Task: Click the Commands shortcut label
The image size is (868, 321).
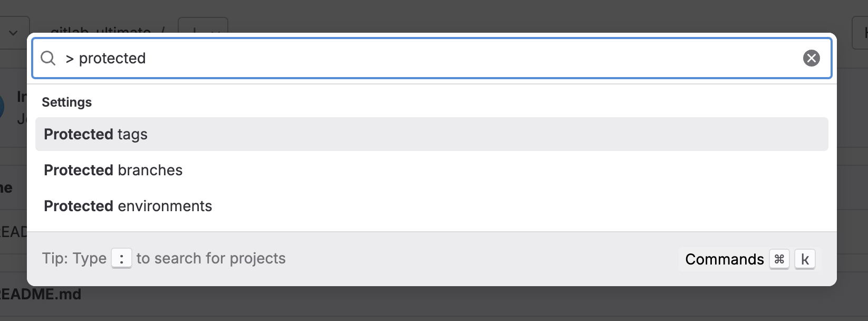Action: tap(724, 259)
